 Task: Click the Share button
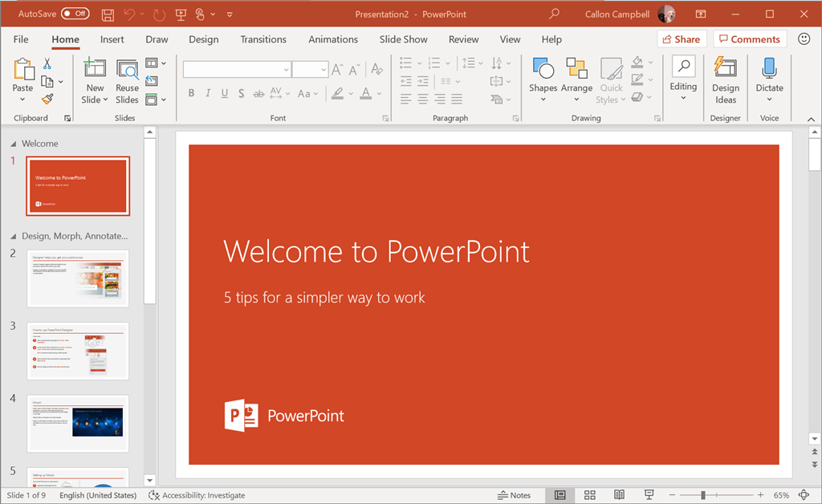pyautogui.click(x=680, y=39)
